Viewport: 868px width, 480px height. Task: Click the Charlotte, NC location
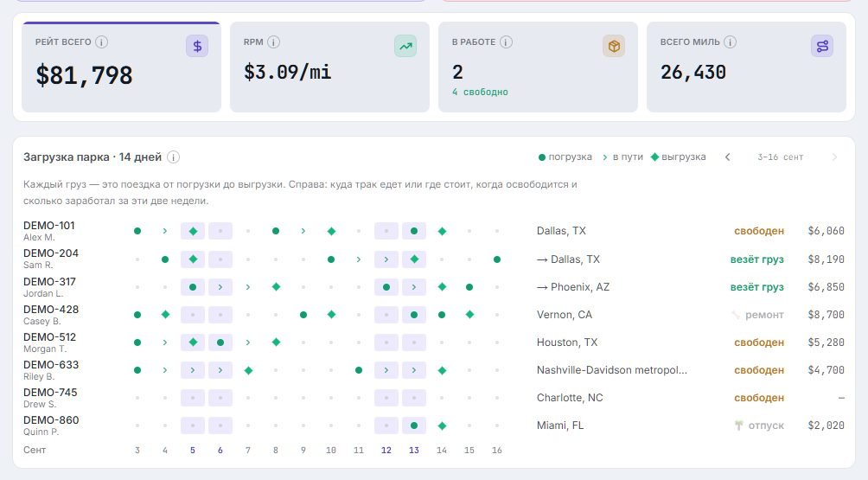click(570, 398)
